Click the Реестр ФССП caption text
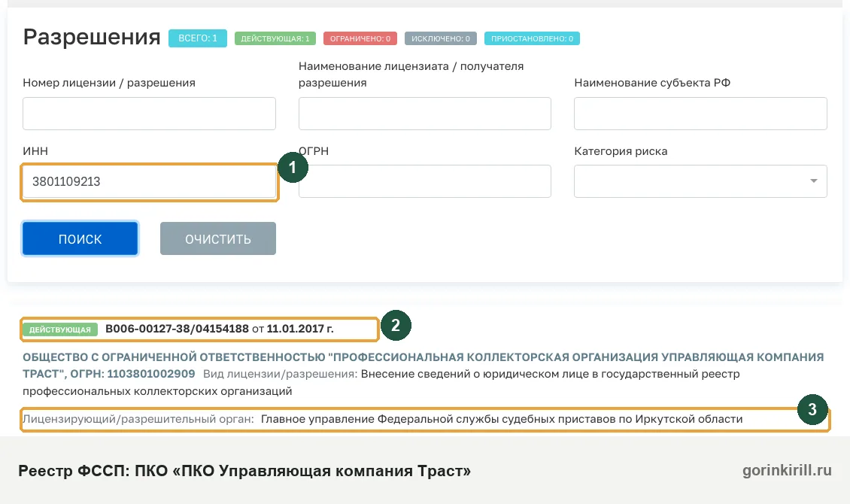 point(244,470)
